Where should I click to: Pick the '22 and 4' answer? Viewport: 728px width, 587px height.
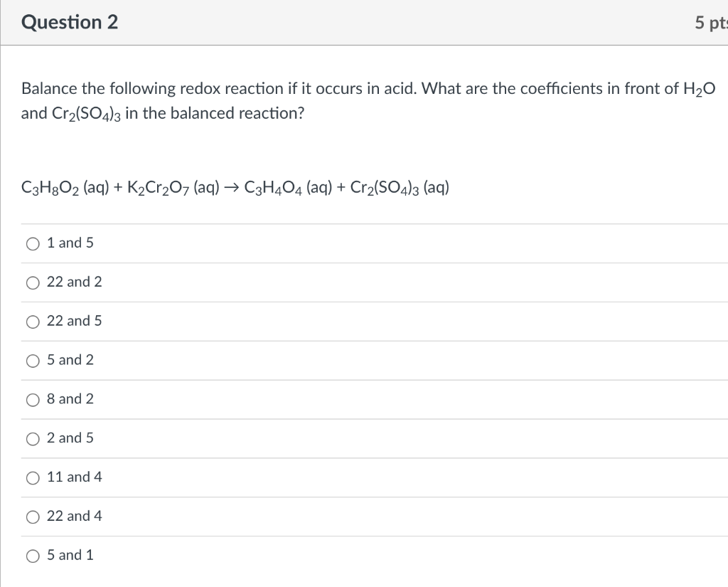point(33,517)
